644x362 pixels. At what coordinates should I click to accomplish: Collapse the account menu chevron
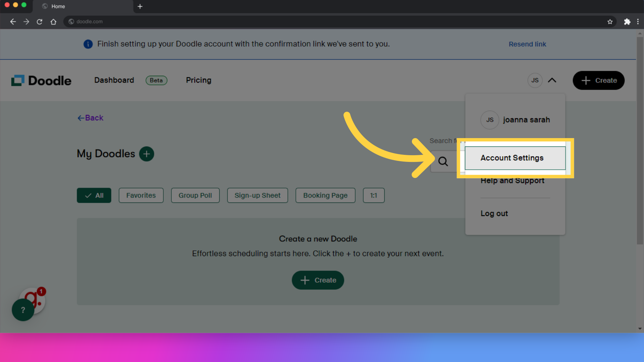[x=552, y=80]
